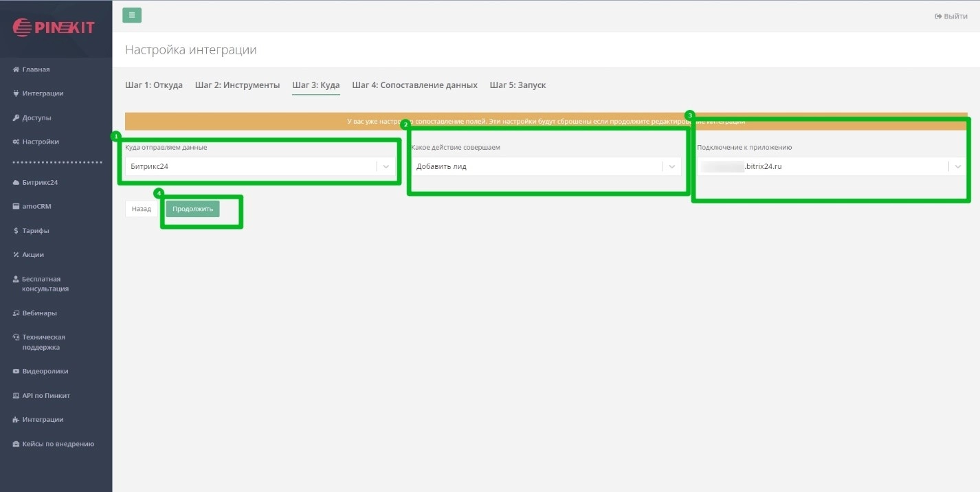Switch to Шаг 1: Откуда tab
This screenshot has height=492, width=980.
(154, 85)
